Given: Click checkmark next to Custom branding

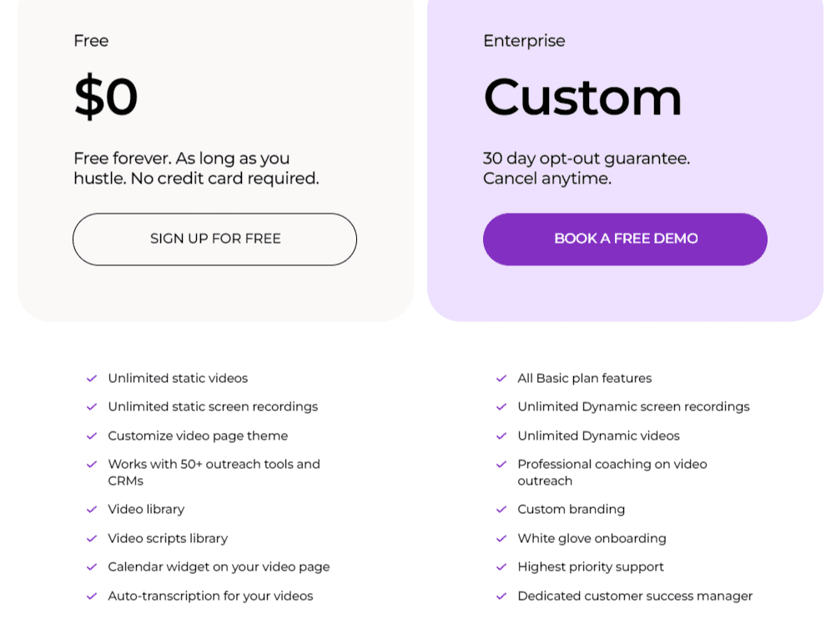Looking at the screenshot, I should point(501,510).
